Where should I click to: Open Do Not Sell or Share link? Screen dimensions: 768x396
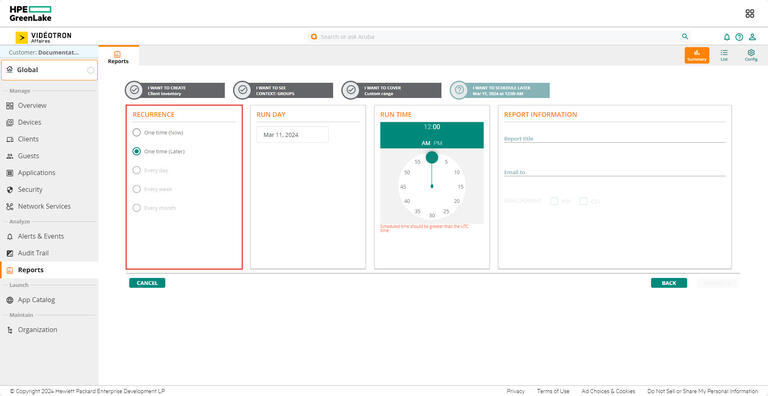(x=703, y=391)
